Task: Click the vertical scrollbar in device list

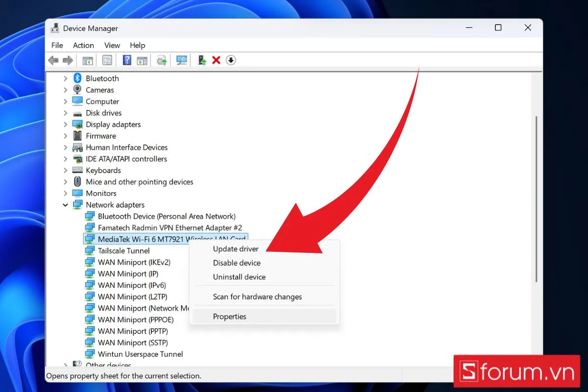Action: pyautogui.click(x=537, y=196)
